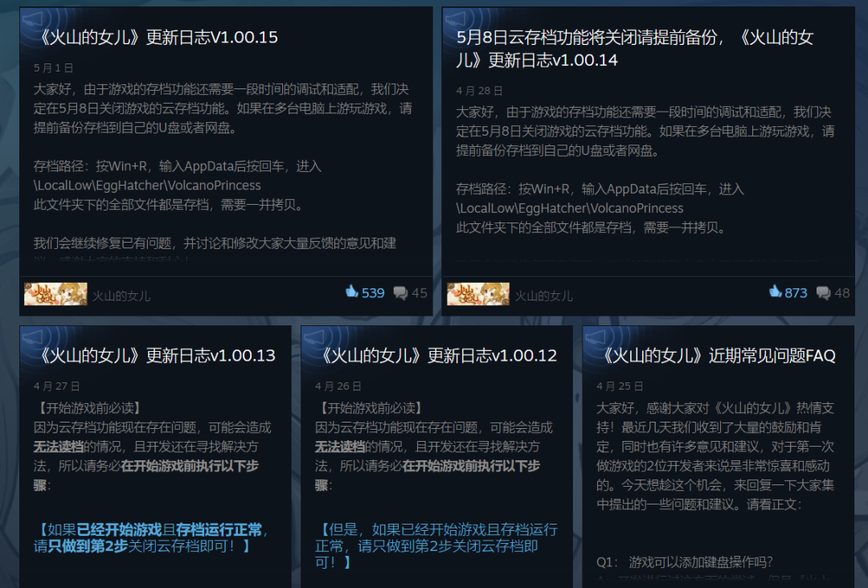Click comments bubble icon showing 48
The image size is (868, 588).
823,292
